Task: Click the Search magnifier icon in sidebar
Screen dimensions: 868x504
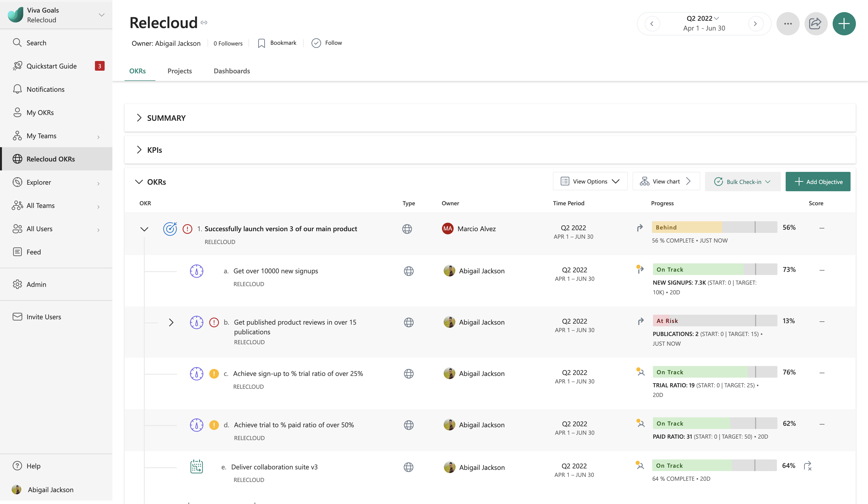Action: [17, 43]
